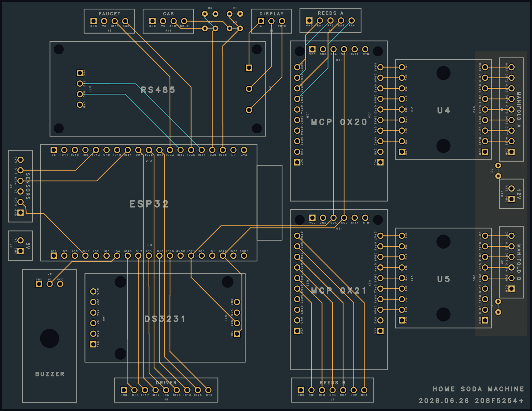Click the DS3231 module label
The width and height of the screenshot is (532, 411).
pos(165,319)
